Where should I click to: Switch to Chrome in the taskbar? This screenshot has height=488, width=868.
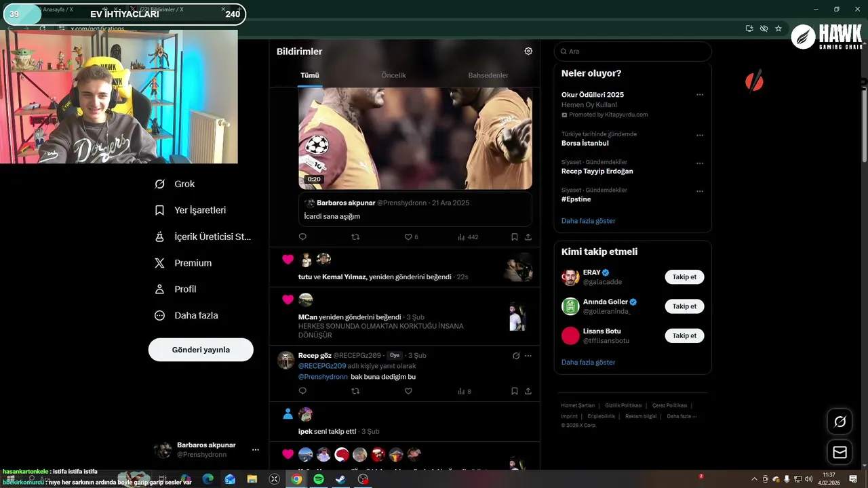(296, 479)
